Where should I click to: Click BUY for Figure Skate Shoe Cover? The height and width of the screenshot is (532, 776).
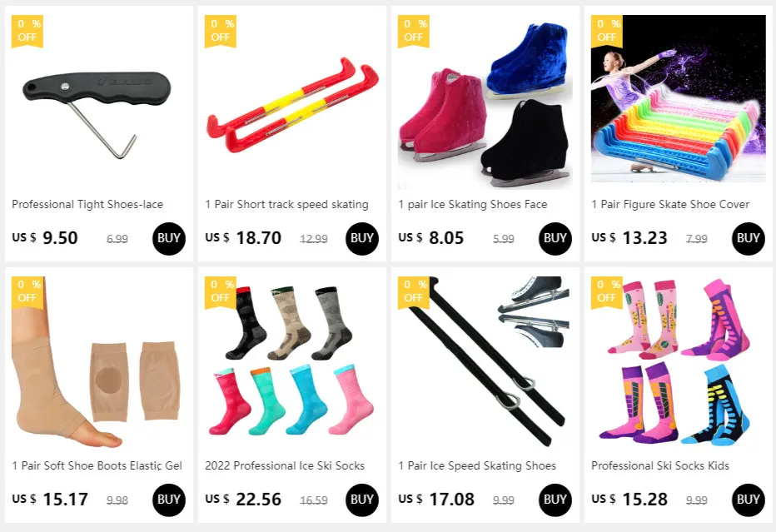pyautogui.click(x=748, y=239)
